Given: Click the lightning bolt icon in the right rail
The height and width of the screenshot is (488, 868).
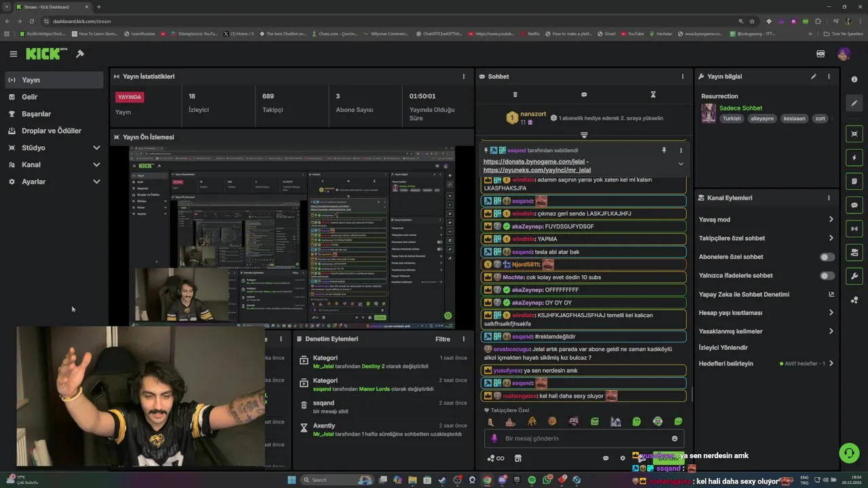Looking at the screenshot, I should pyautogui.click(x=854, y=158).
